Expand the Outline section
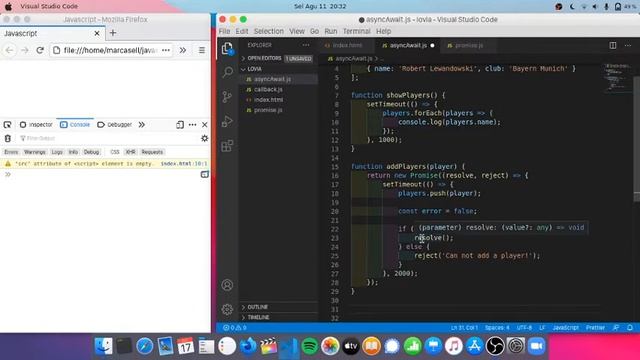 click(278, 307)
